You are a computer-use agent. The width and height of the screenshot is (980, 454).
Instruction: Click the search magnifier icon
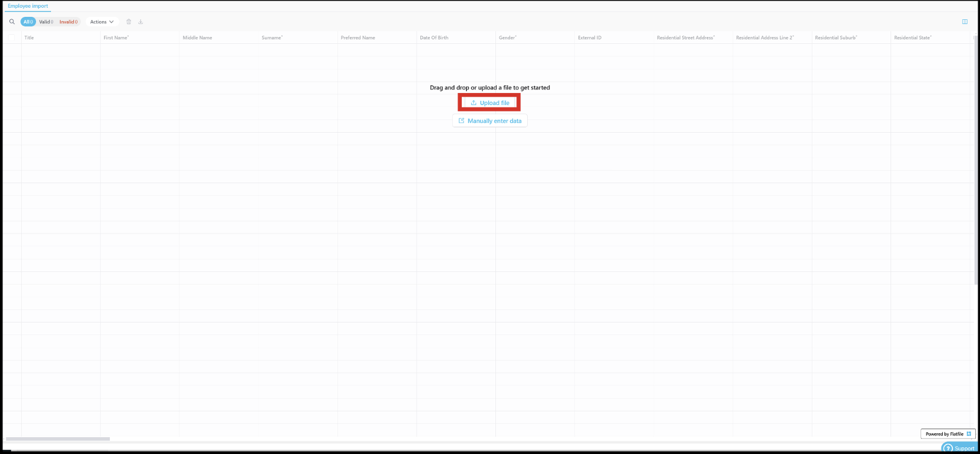click(x=12, y=22)
